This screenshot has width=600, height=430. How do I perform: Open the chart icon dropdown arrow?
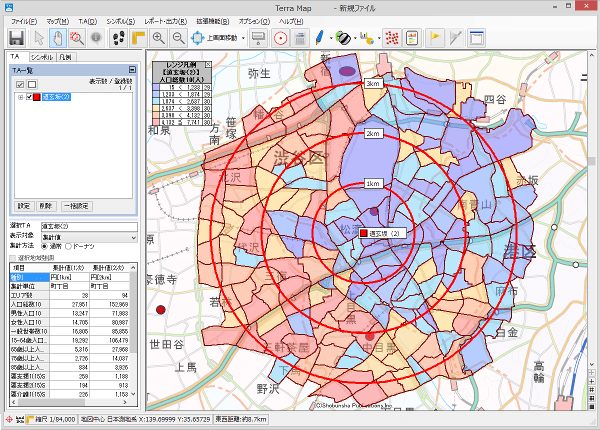[x=379, y=38]
